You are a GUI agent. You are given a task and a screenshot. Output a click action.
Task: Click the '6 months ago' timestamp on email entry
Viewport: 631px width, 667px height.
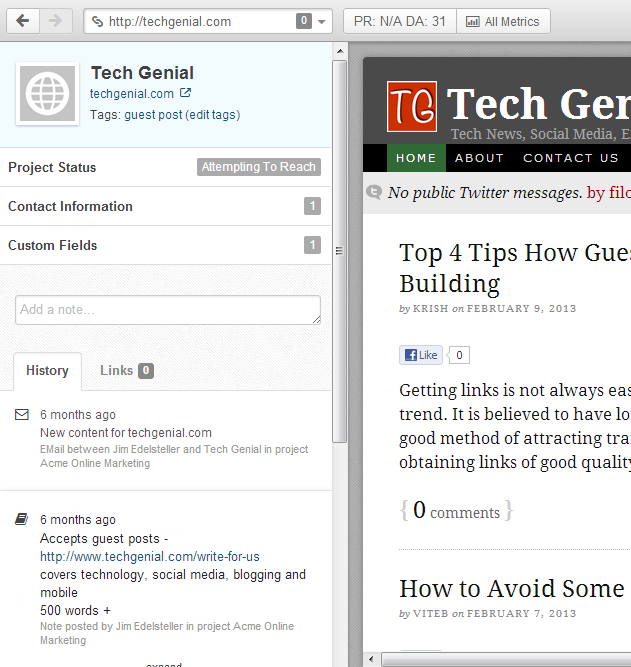[78, 415]
